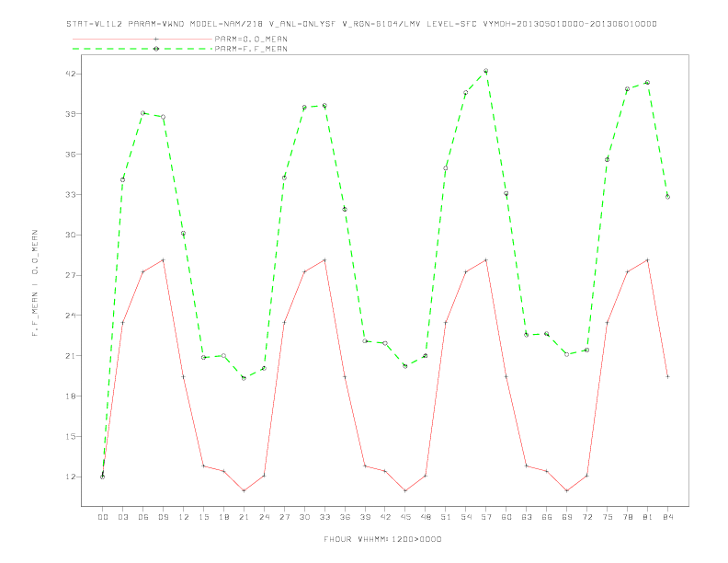Select green F_MEAN point at hour 12
Image resolution: width=728 pixels, height=563 pixels.
coord(184,233)
